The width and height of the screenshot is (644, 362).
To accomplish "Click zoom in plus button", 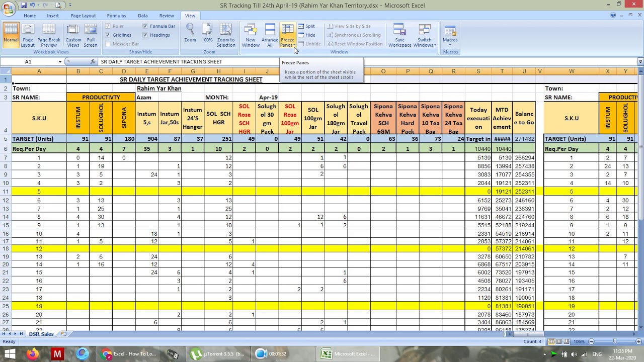I will click(x=639, y=342).
